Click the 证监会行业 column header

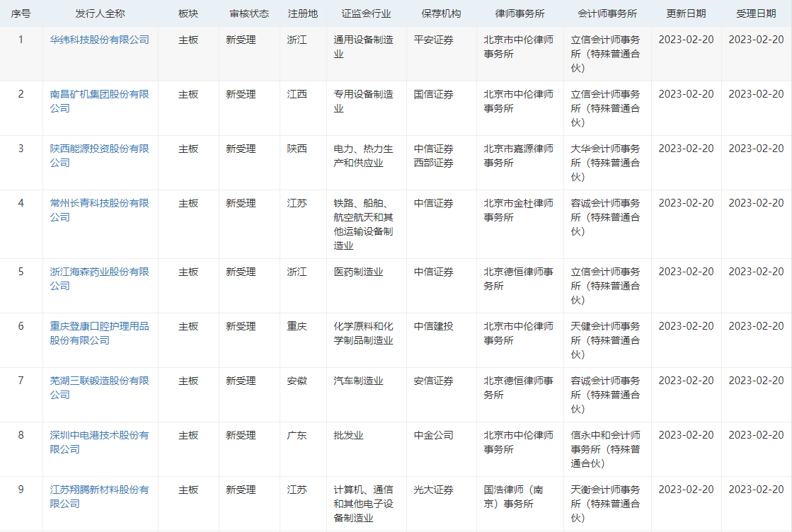click(x=366, y=13)
